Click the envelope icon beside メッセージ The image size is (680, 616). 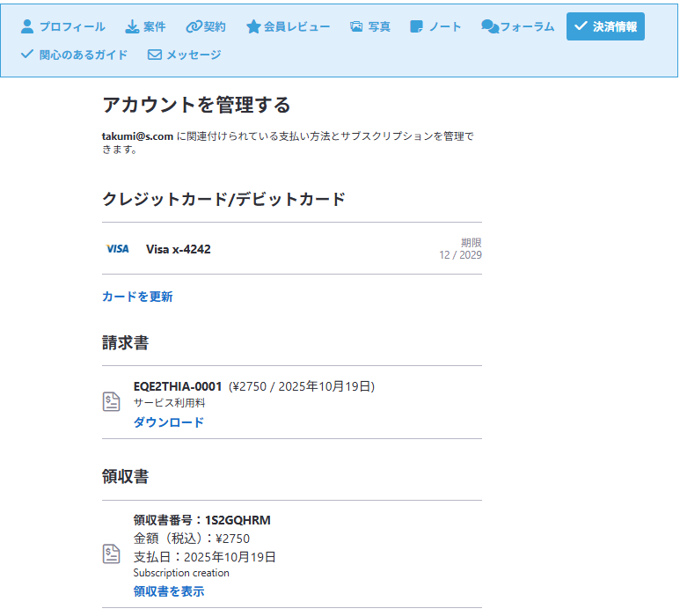pyautogui.click(x=155, y=55)
